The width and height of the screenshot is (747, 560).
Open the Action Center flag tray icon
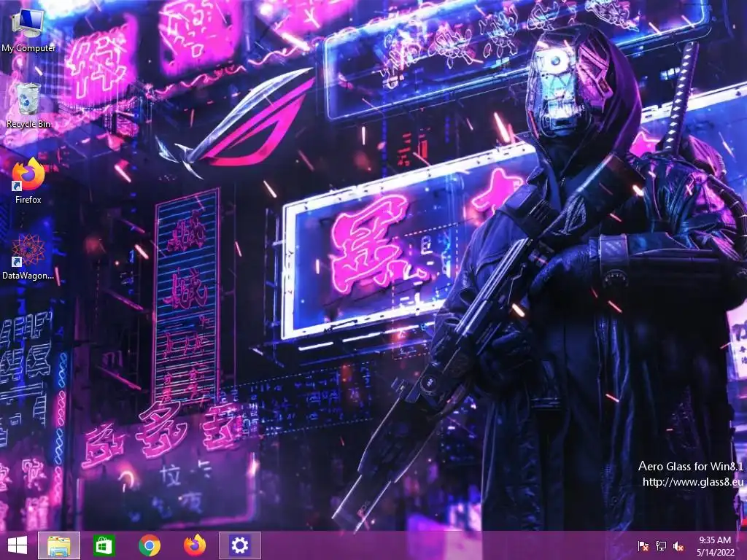pos(643,546)
